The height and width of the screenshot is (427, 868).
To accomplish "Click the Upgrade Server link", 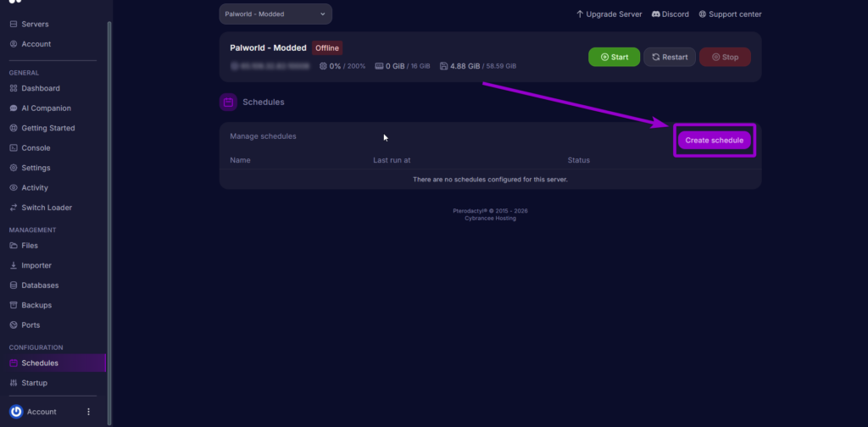I will click(x=609, y=14).
